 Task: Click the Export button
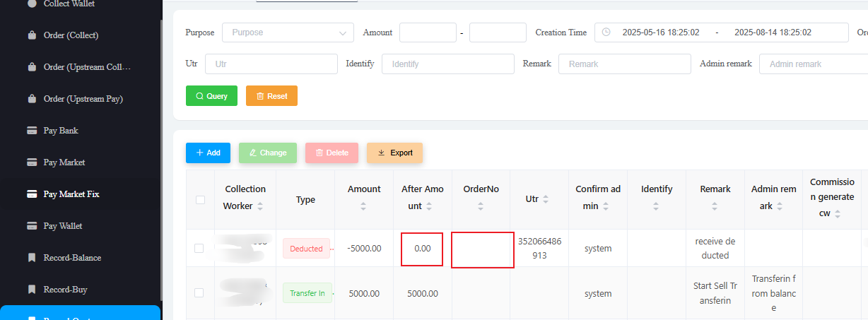point(394,153)
